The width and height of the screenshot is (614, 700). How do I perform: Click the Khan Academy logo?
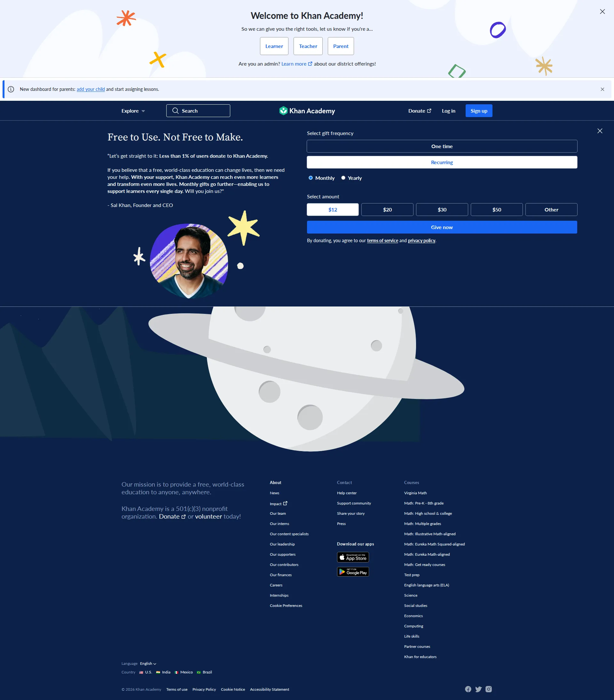307,111
